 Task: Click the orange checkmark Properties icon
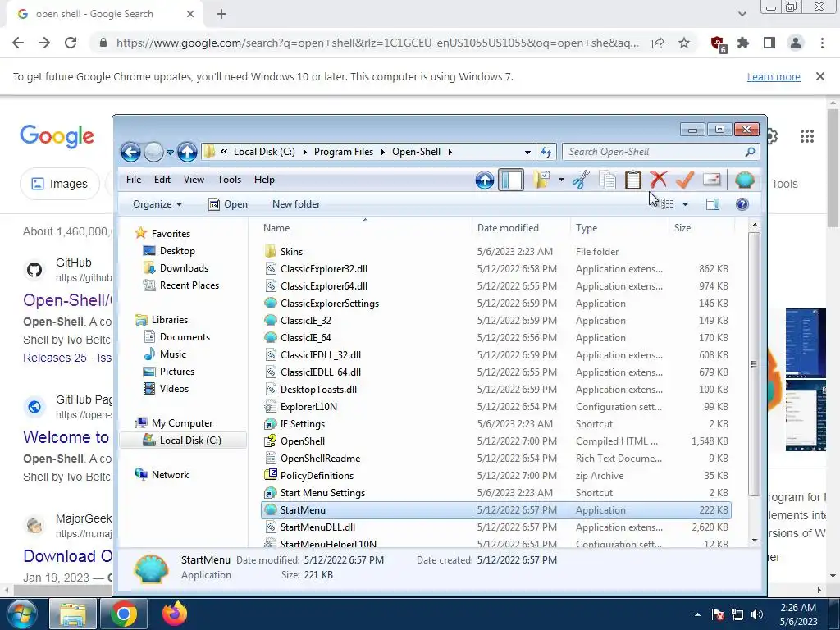[685, 180]
